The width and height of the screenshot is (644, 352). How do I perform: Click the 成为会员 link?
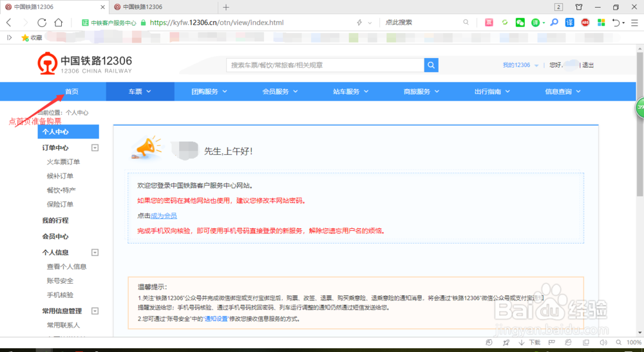[x=164, y=216]
